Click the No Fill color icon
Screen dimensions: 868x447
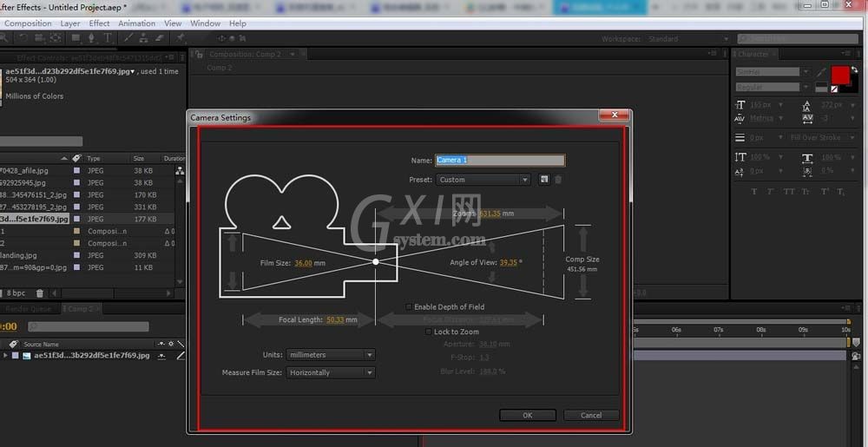(834, 89)
